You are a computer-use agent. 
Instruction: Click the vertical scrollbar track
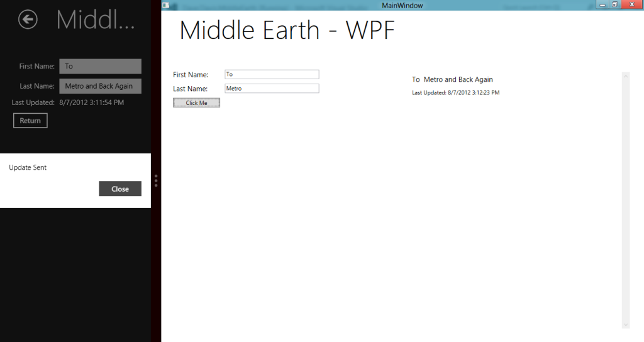pos(625,201)
